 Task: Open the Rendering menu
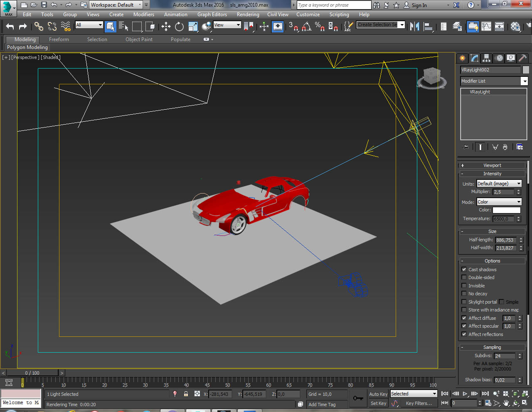pyautogui.click(x=248, y=15)
